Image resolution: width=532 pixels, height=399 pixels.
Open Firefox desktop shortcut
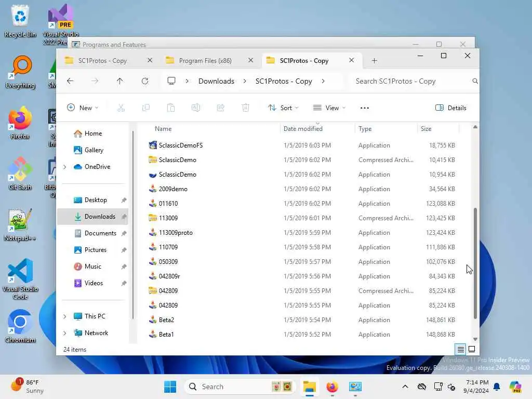(x=20, y=123)
